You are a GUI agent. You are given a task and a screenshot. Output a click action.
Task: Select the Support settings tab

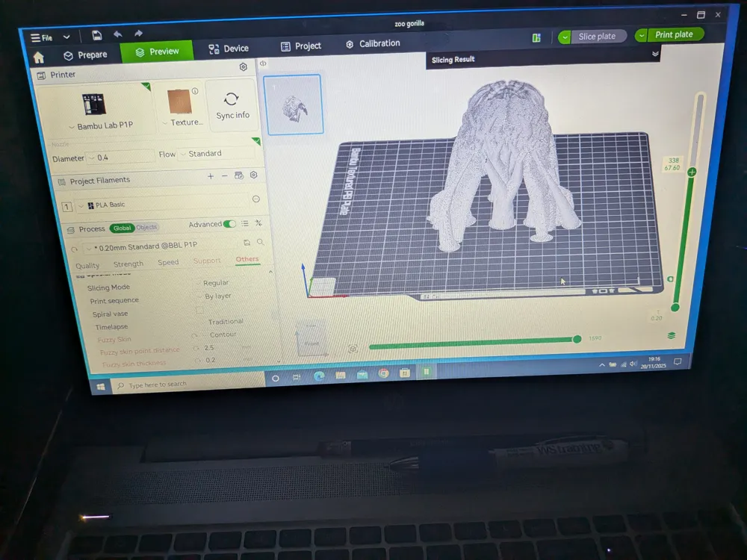tap(207, 261)
